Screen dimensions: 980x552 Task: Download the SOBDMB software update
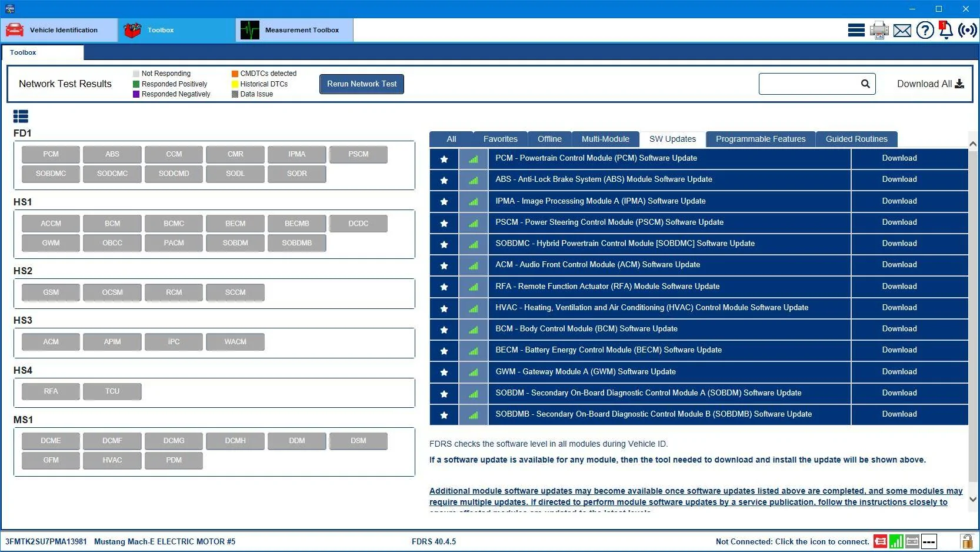[899, 414]
